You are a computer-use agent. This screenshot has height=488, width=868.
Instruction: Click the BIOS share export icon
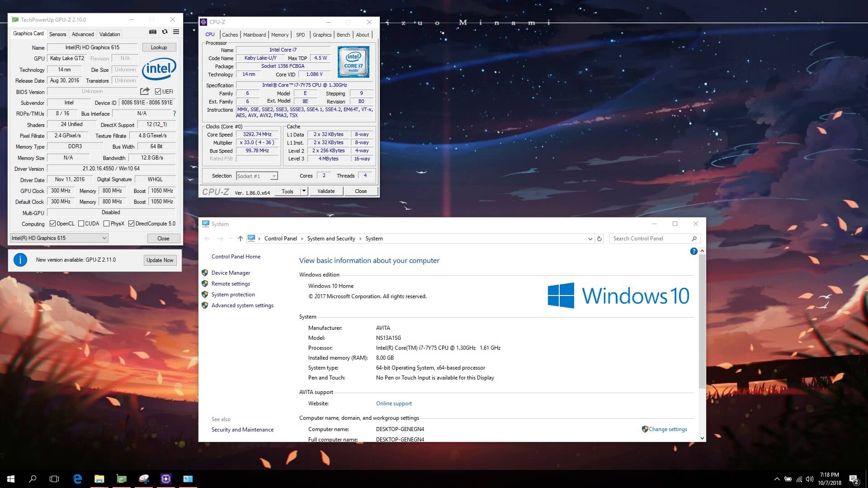145,91
